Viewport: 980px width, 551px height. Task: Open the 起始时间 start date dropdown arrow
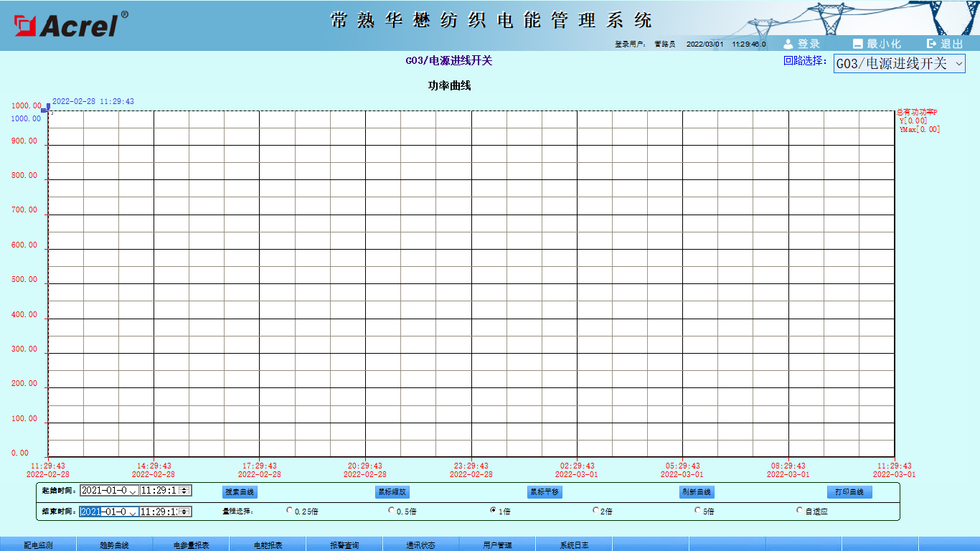point(132,491)
